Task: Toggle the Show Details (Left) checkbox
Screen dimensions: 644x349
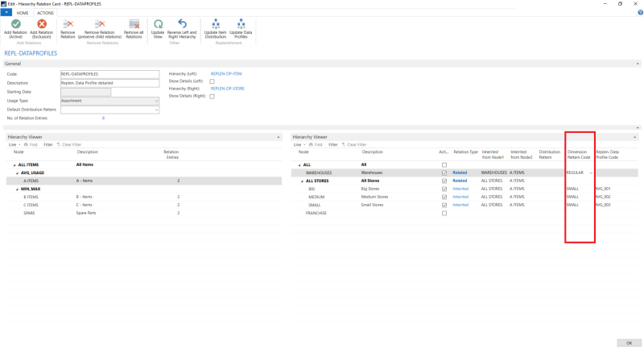Action: point(212,81)
